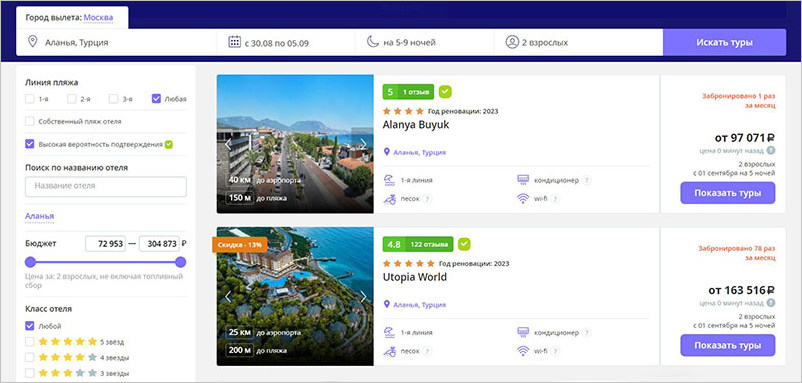Click price info icon under 163 516 ₽
802x383 pixels.
click(x=771, y=303)
